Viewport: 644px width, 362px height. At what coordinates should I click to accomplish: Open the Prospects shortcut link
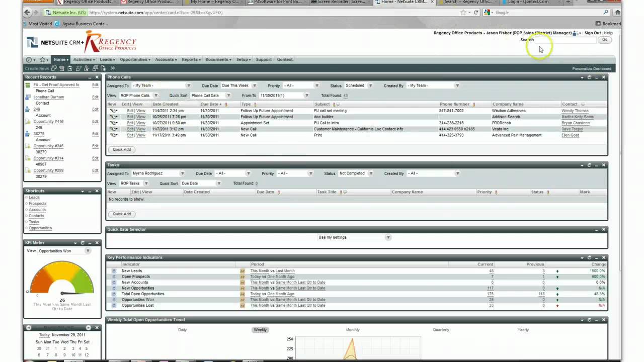click(x=38, y=204)
